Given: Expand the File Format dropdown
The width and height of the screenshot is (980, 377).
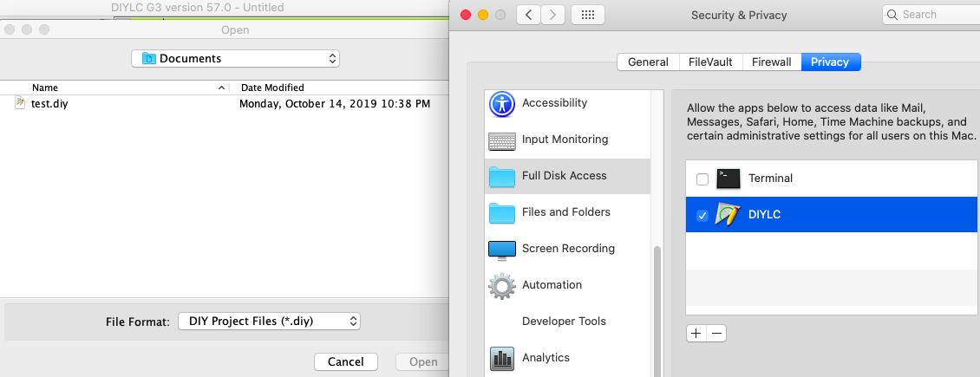Looking at the screenshot, I should pyautogui.click(x=269, y=321).
